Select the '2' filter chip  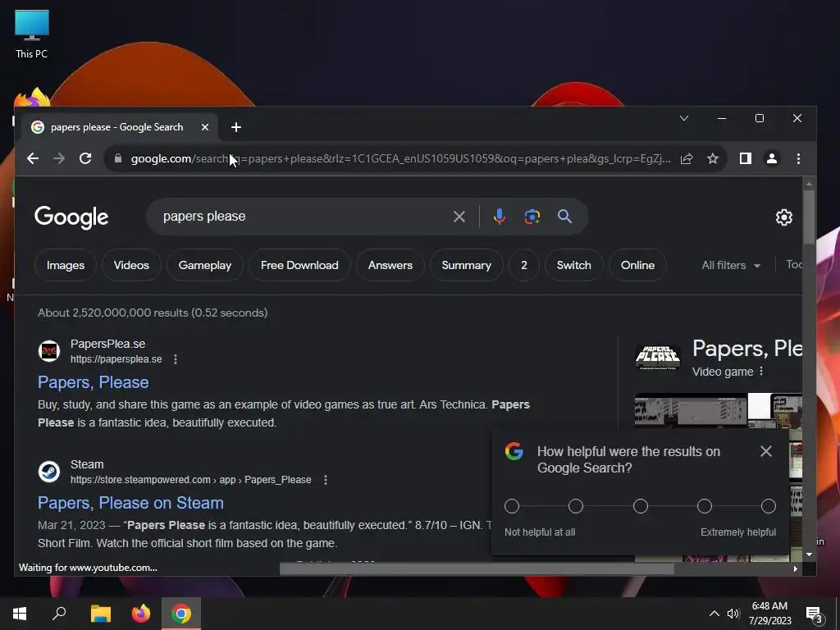pyautogui.click(x=524, y=265)
